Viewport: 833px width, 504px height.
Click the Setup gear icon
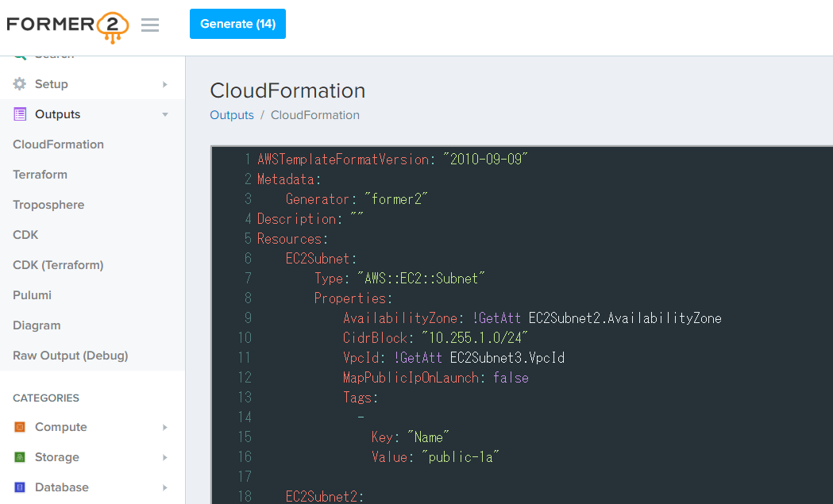coord(20,84)
